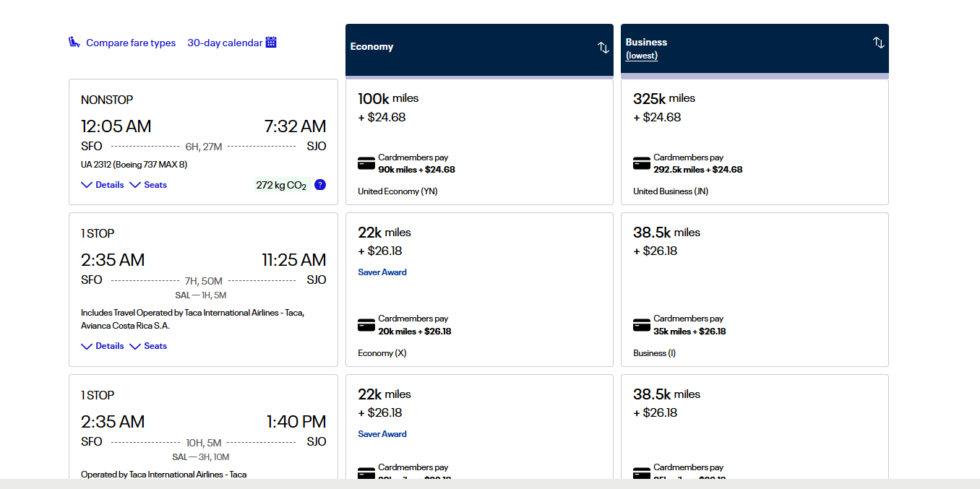Viewport: 980px width, 489px height.
Task: Click the bar chart icon beside Compare fare types
Action: pyautogui.click(x=74, y=42)
